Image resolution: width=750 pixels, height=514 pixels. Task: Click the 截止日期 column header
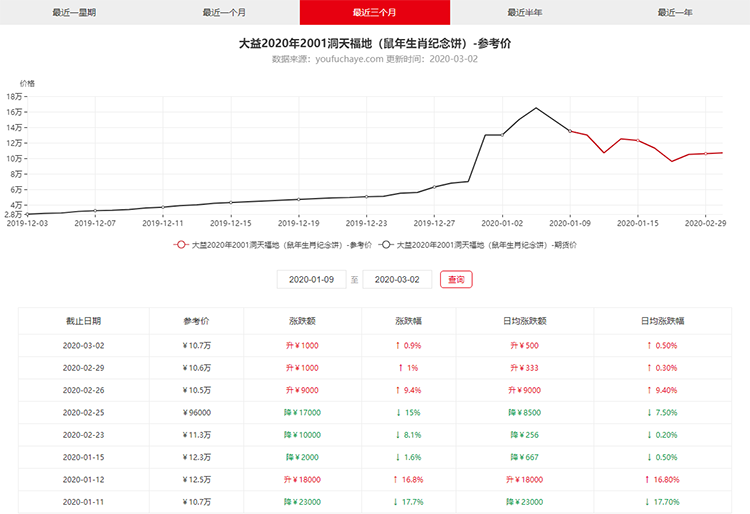(x=83, y=321)
